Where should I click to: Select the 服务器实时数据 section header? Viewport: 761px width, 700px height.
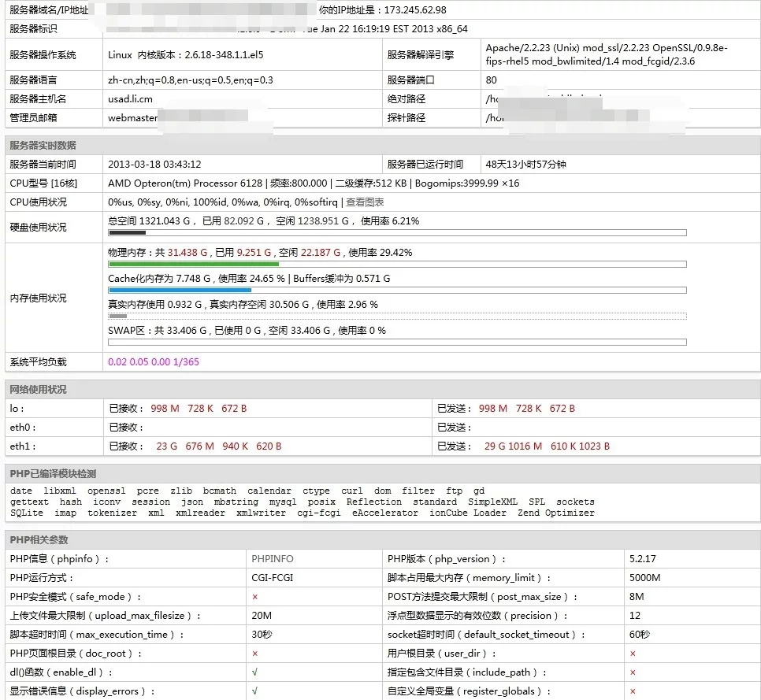(x=43, y=146)
